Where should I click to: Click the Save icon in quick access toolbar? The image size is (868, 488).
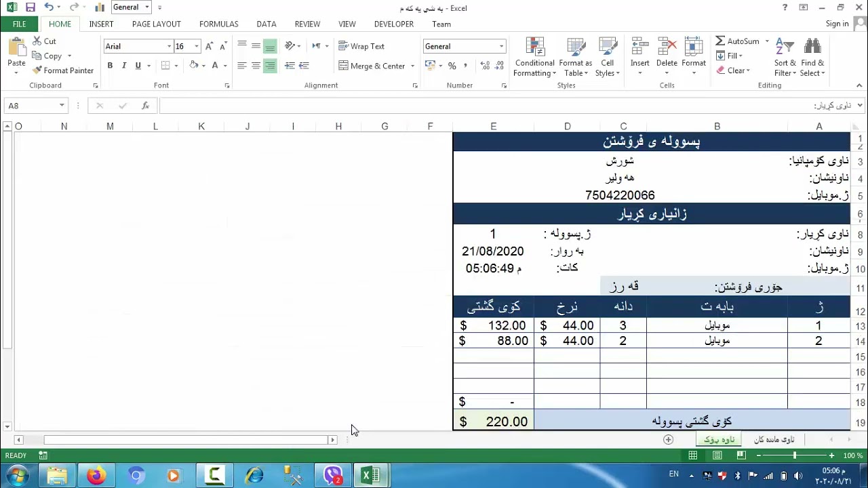[30, 7]
